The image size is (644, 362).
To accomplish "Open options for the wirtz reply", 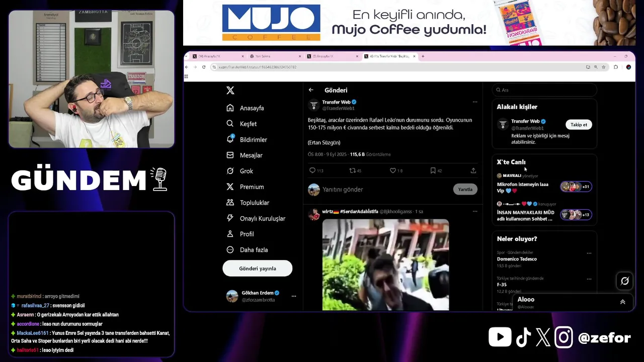I will pos(474,212).
